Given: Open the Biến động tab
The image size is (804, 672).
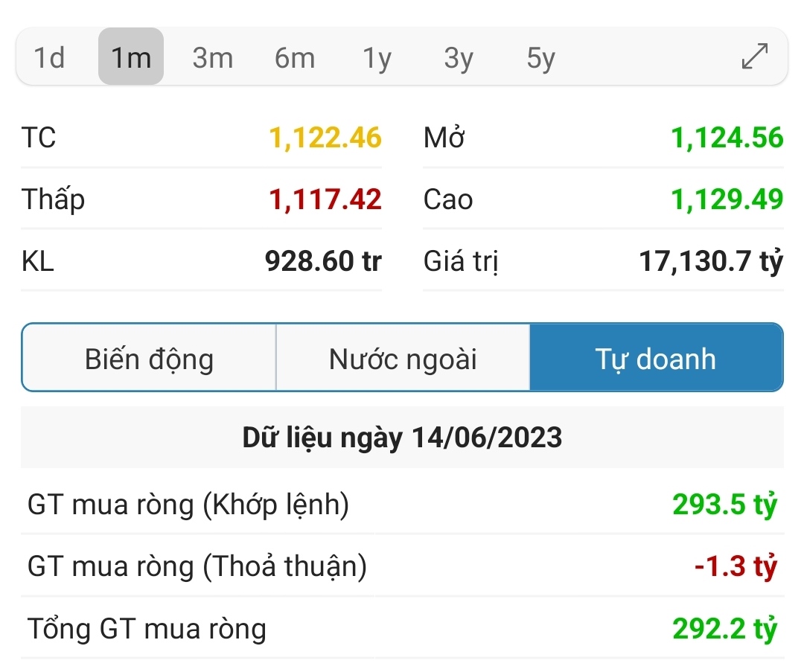Looking at the screenshot, I should [x=149, y=359].
